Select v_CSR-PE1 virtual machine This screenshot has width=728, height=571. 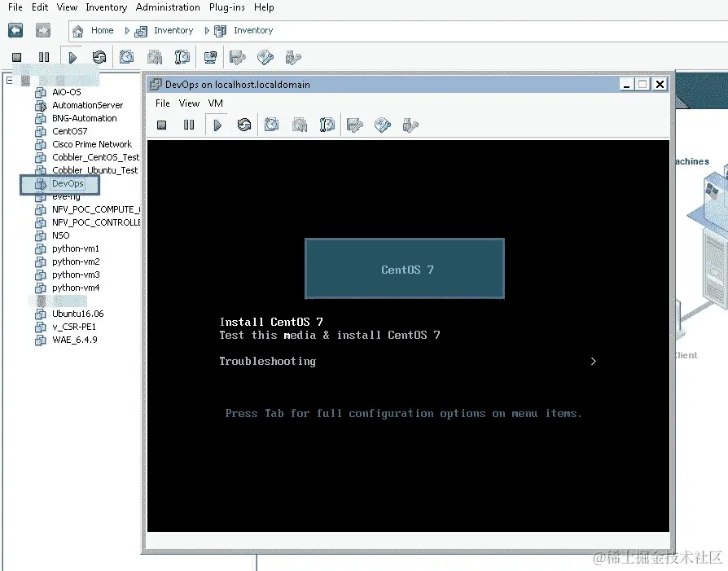click(x=74, y=327)
